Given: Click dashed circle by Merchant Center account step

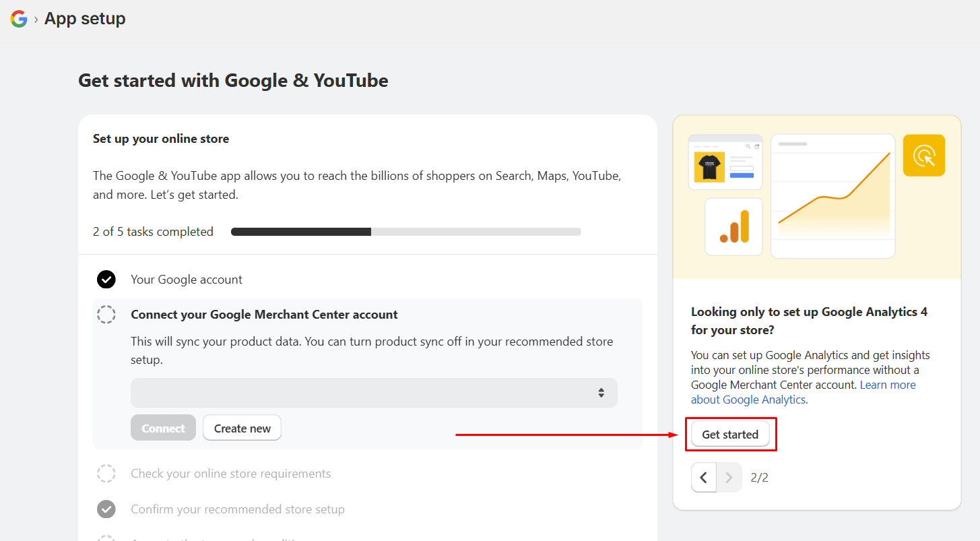Looking at the screenshot, I should (106, 314).
